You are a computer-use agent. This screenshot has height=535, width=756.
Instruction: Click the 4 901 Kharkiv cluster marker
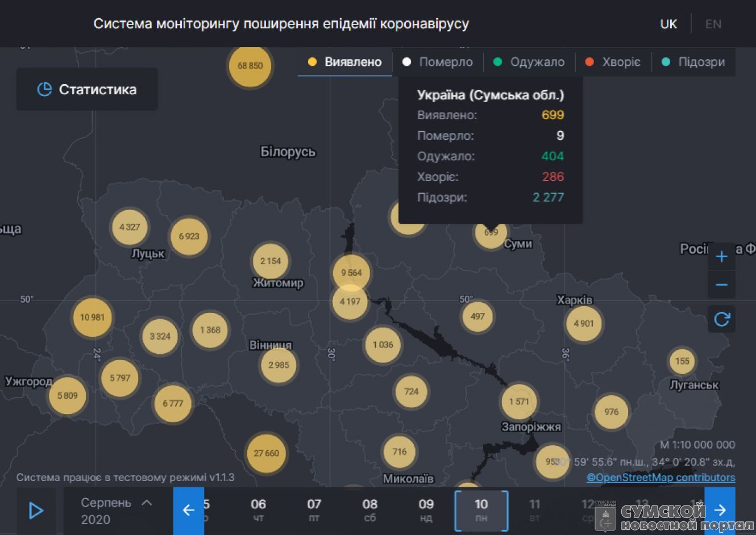click(x=584, y=324)
